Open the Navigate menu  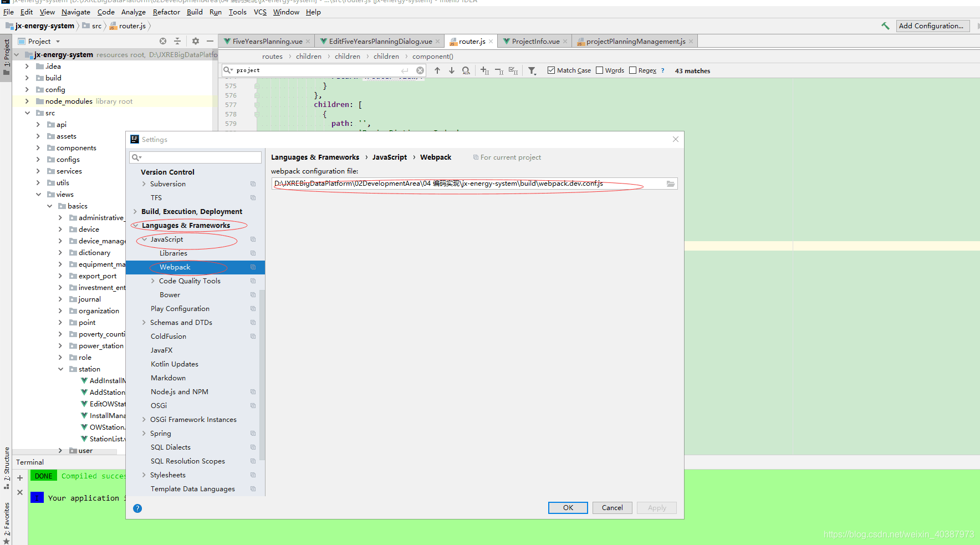(76, 12)
